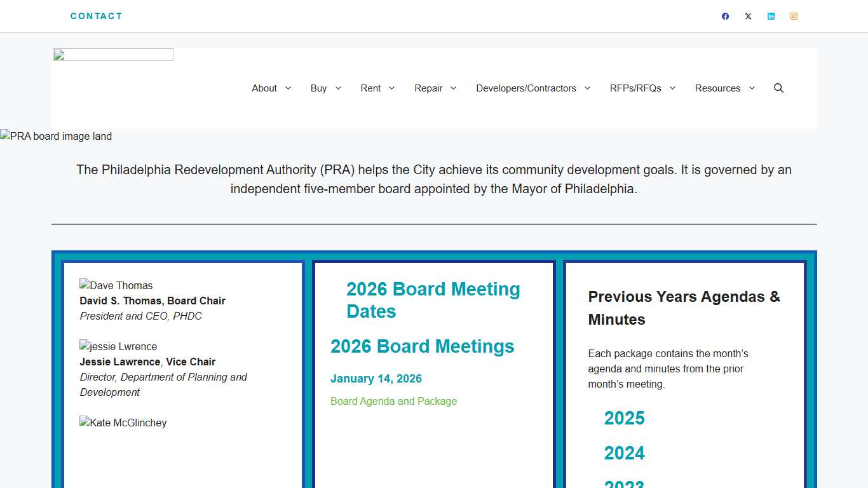Click the site logo image
Viewport: 868px width, 488px height.
click(112, 55)
